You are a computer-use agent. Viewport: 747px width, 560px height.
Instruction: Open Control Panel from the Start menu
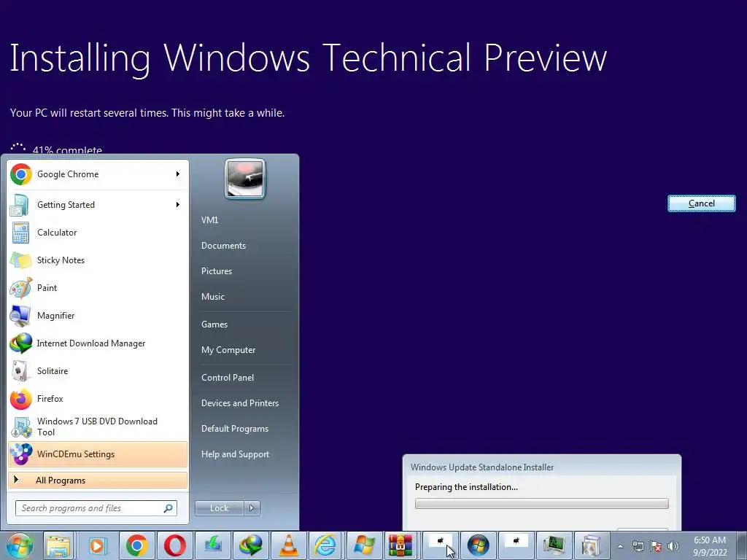tap(228, 378)
